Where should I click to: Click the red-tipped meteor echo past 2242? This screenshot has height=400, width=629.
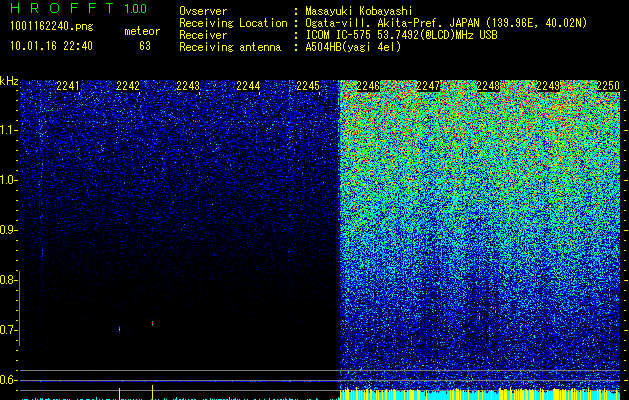click(152, 323)
